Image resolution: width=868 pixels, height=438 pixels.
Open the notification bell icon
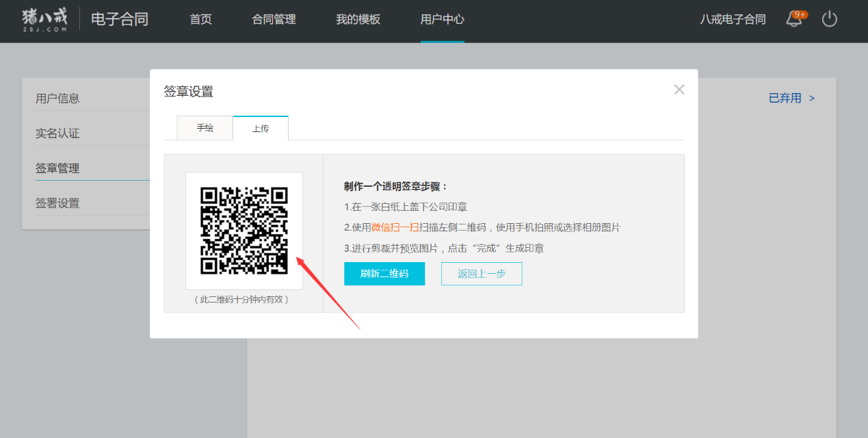click(x=795, y=19)
